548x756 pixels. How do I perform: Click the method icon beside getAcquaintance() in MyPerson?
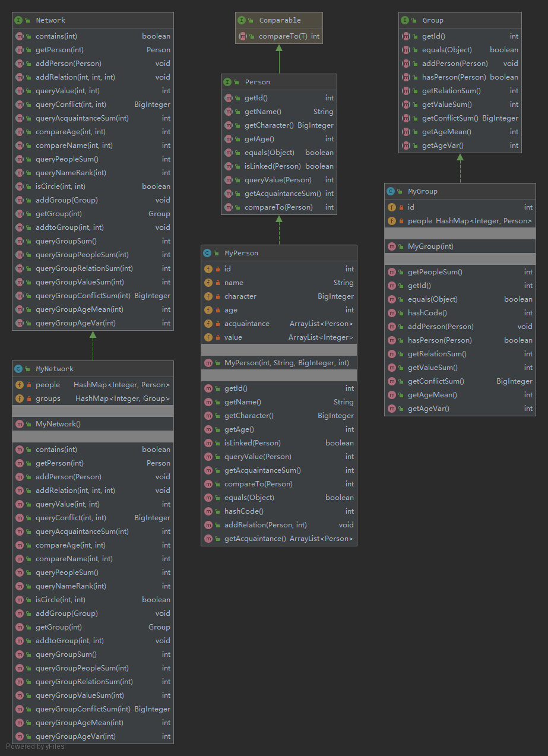pyautogui.click(x=208, y=539)
